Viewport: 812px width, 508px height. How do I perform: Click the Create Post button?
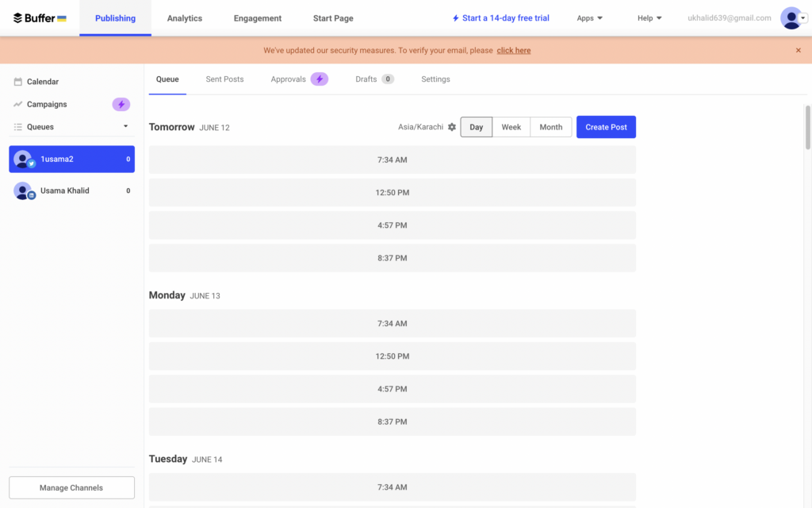click(x=606, y=127)
